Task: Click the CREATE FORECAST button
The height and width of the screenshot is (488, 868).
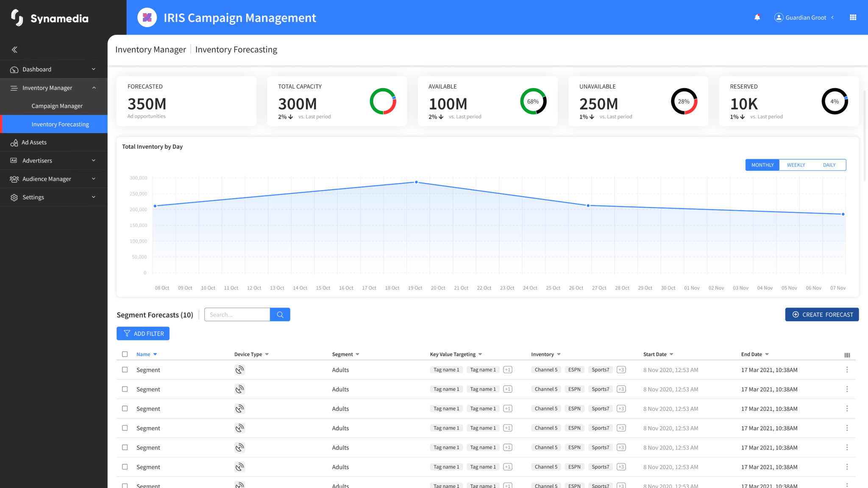Action: (822, 314)
